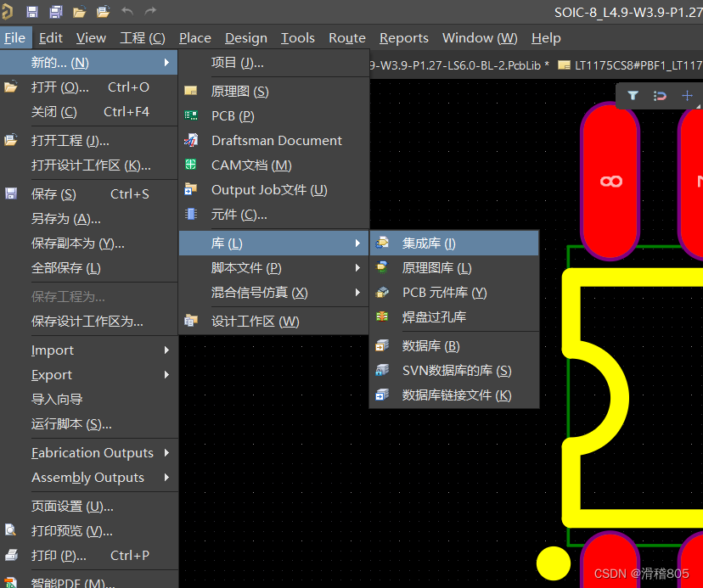The width and height of the screenshot is (703, 588).
Task: Click the schematic icon next to 原理图 (S)
Action: (191, 91)
